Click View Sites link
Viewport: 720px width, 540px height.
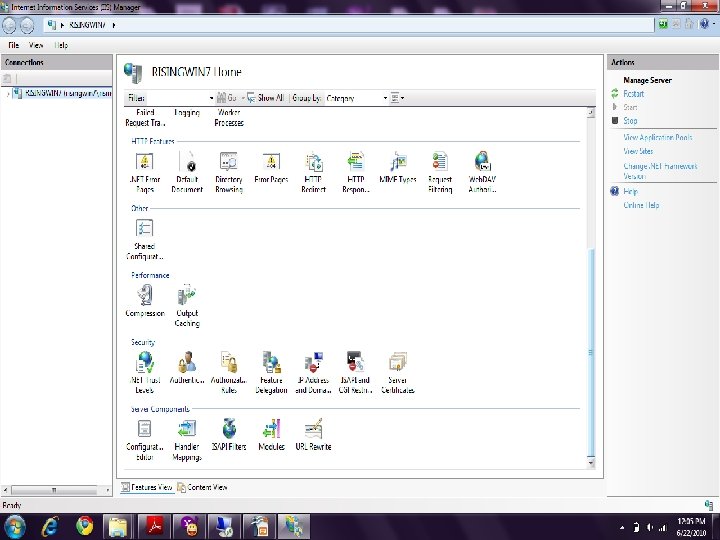pyautogui.click(x=638, y=151)
